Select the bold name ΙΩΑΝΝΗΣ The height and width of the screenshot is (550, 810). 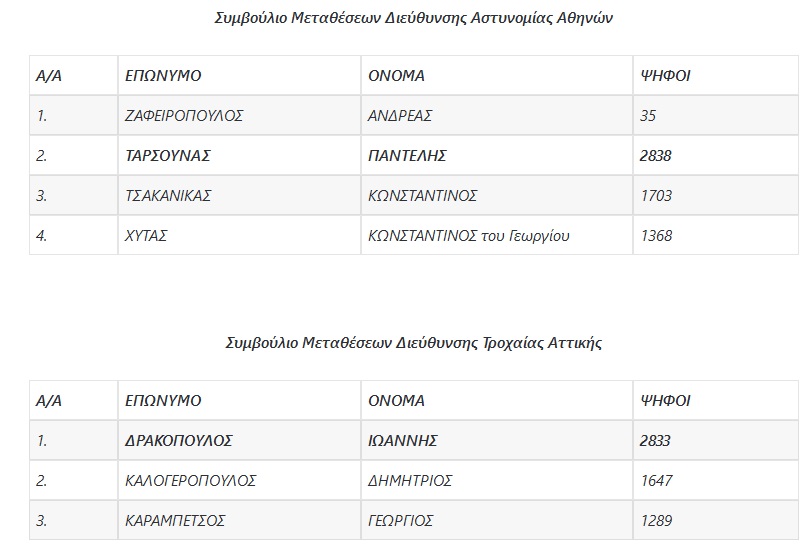(404, 441)
